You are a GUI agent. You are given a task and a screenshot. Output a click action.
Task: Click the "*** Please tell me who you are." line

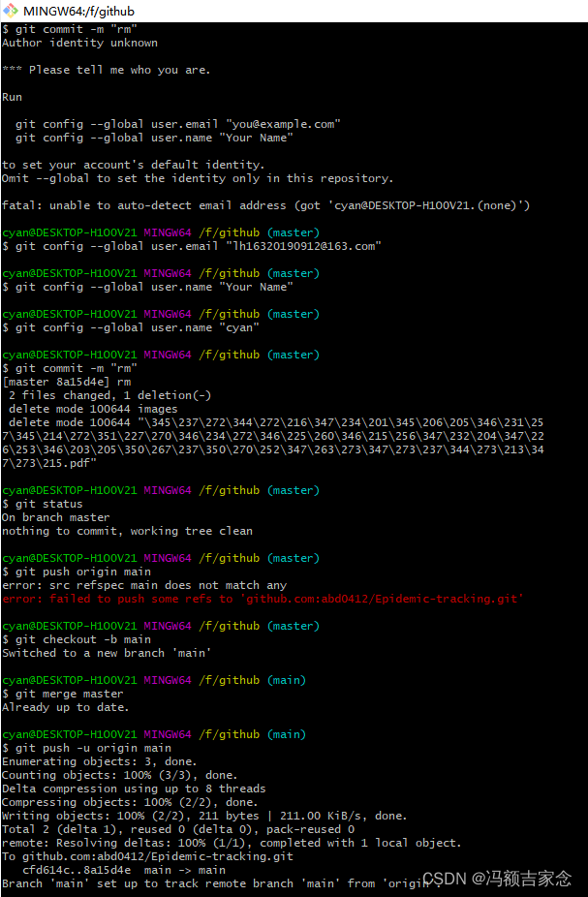(x=107, y=70)
